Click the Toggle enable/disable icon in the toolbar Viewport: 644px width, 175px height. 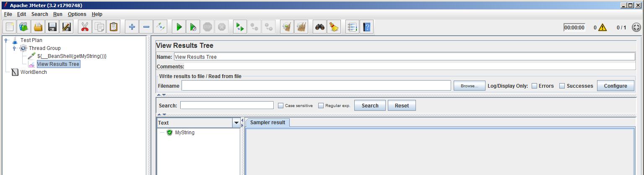coord(161,27)
